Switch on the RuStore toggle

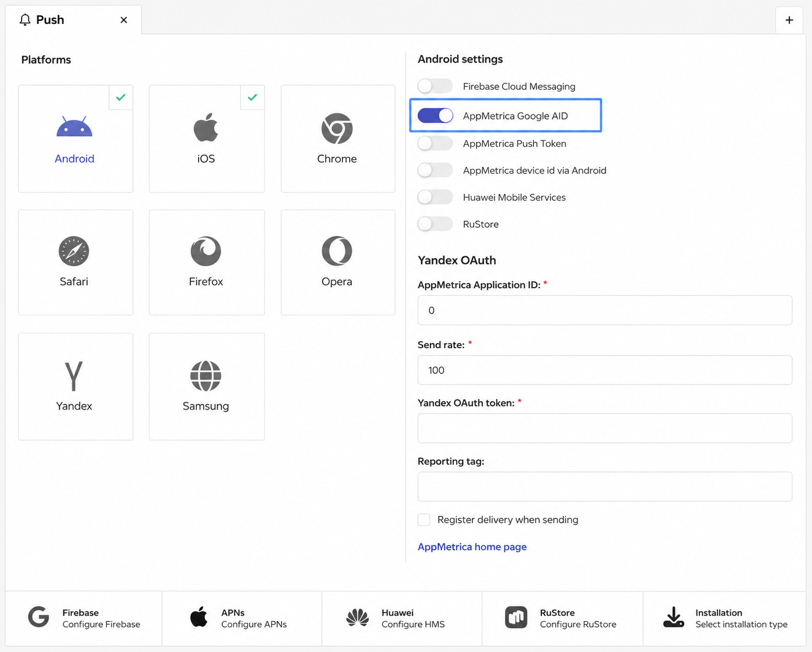[435, 224]
